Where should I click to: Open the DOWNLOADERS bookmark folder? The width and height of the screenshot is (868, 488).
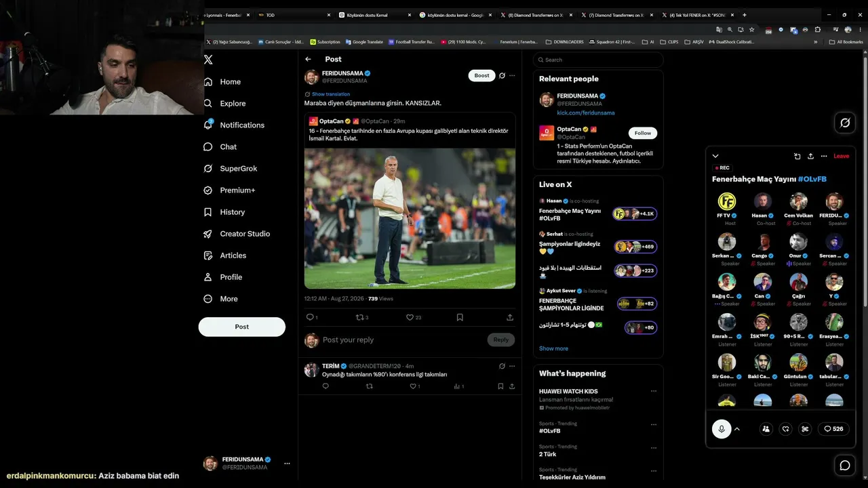(564, 42)
